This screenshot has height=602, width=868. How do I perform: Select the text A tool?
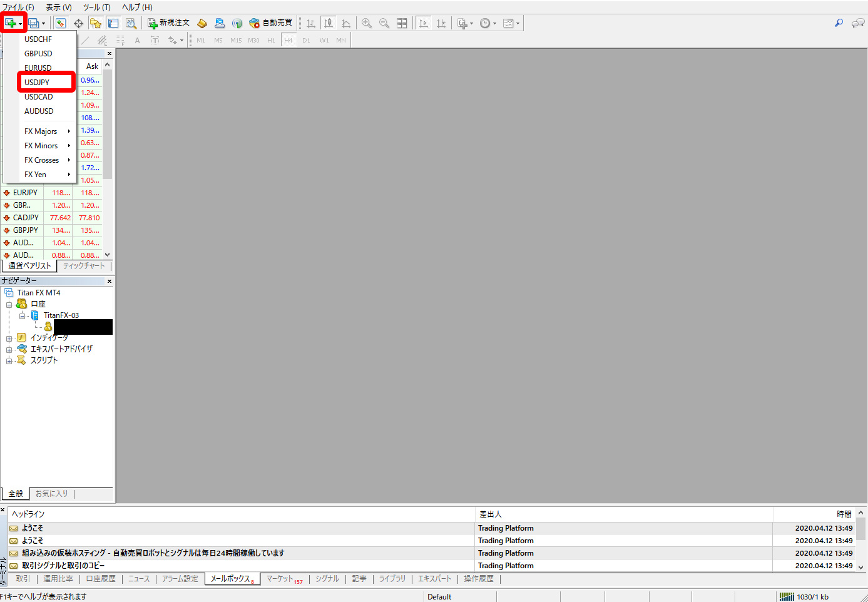[x=137, y=40]
